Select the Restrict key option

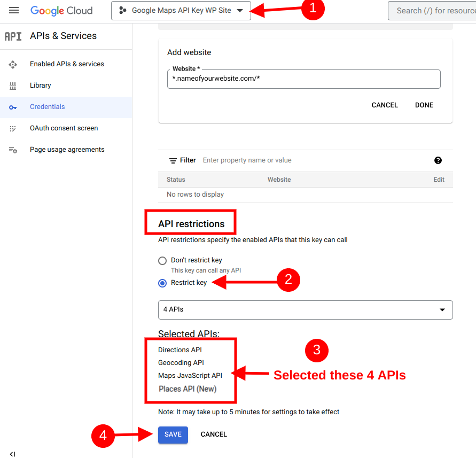click(162, 283)
